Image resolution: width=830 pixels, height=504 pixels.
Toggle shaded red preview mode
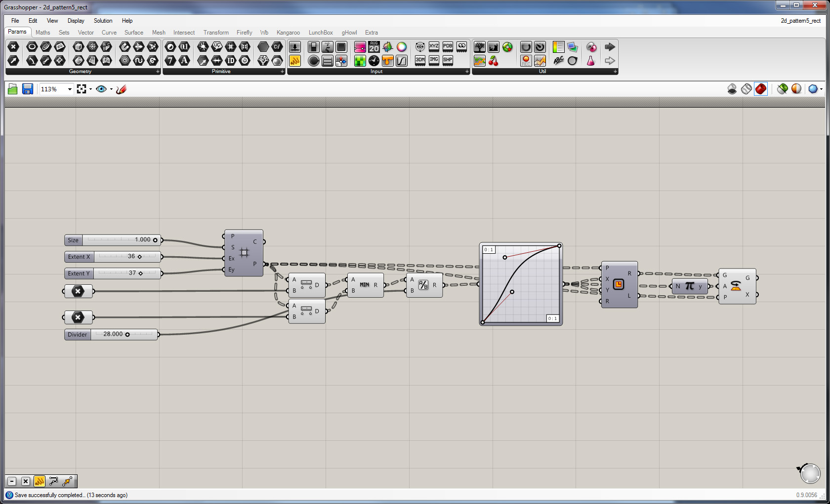[x=761, y=89]
